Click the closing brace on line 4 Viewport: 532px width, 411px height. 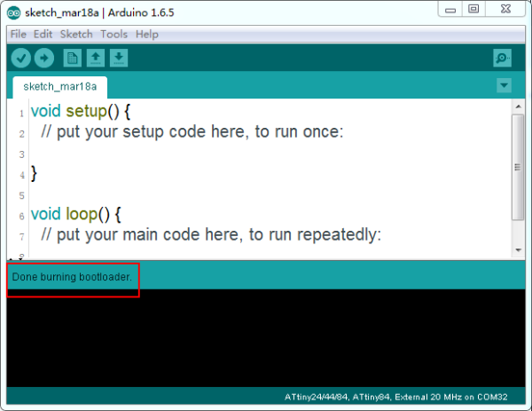coord(34,174)
